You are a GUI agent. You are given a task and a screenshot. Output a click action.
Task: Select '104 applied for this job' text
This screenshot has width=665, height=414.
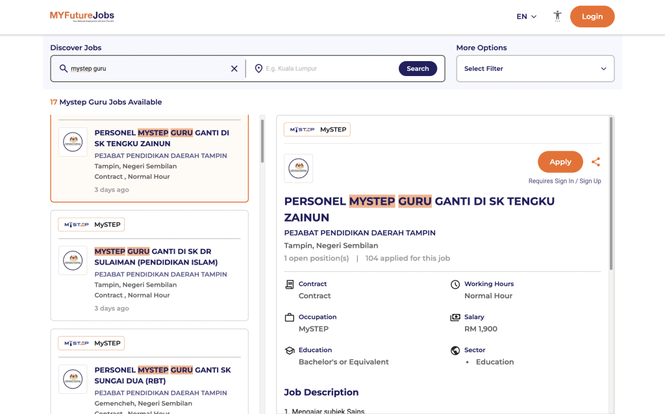pos(408,258)
